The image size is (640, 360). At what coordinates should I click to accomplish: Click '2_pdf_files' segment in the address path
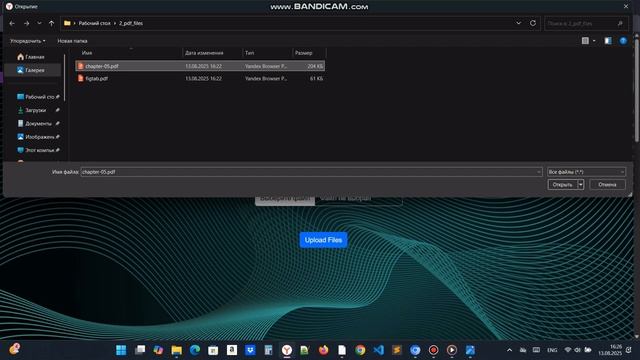click(x=131, y=23)
